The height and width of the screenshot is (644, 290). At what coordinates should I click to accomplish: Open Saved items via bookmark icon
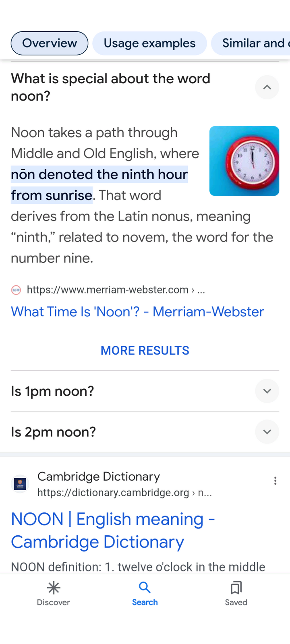point(236,594)
